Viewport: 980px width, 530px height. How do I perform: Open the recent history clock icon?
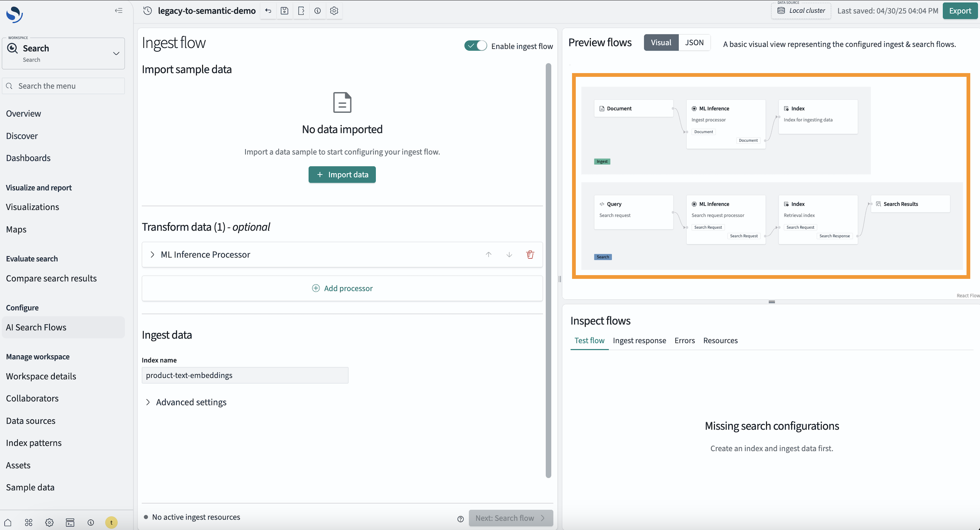pos(148,11)
